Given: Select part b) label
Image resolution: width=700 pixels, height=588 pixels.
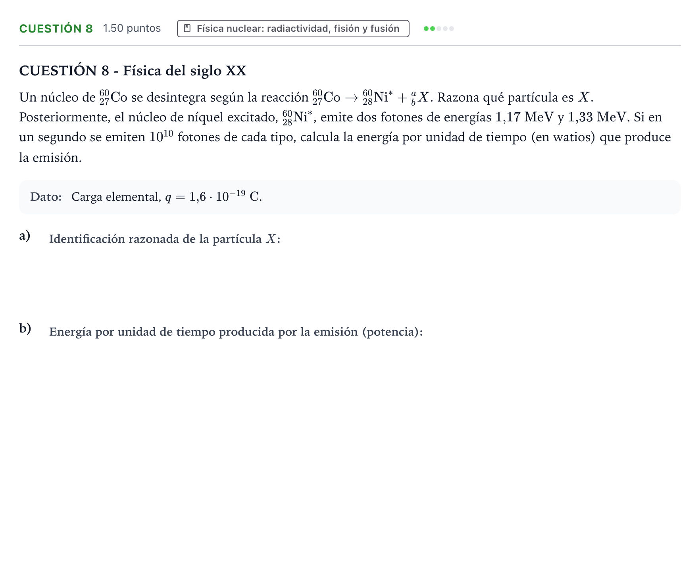Looking at the screenshot, I should coord(25,329).
